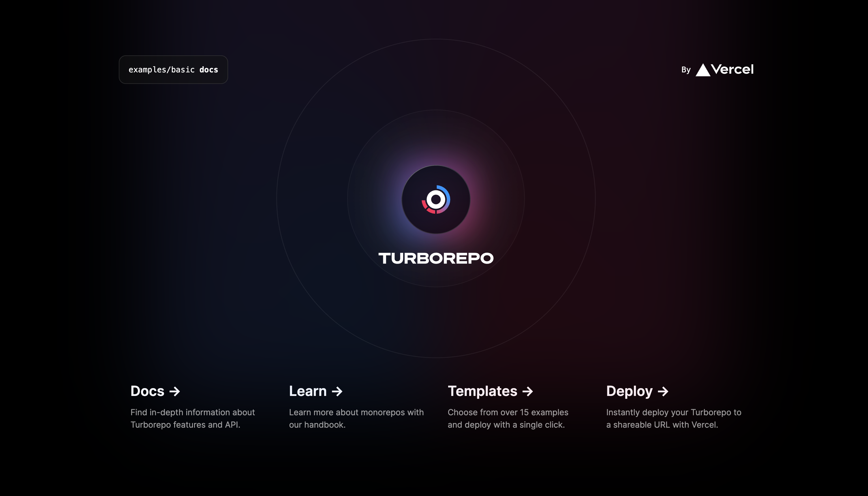Click the Vercel wordmark
This screenshot has width=868, height=496.
coord(732,69)
